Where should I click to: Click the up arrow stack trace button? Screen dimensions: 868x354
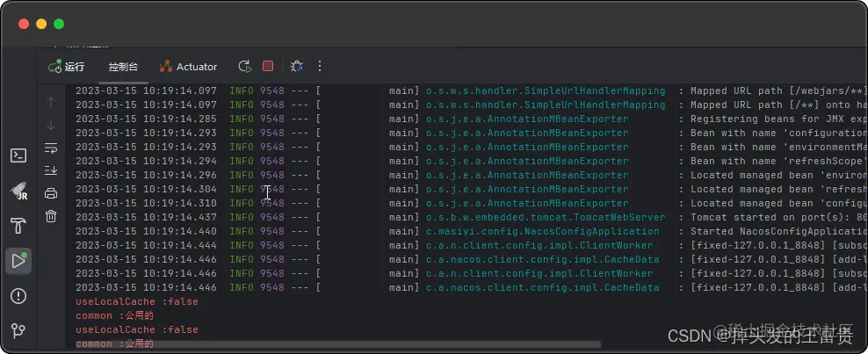pos(51,102)
